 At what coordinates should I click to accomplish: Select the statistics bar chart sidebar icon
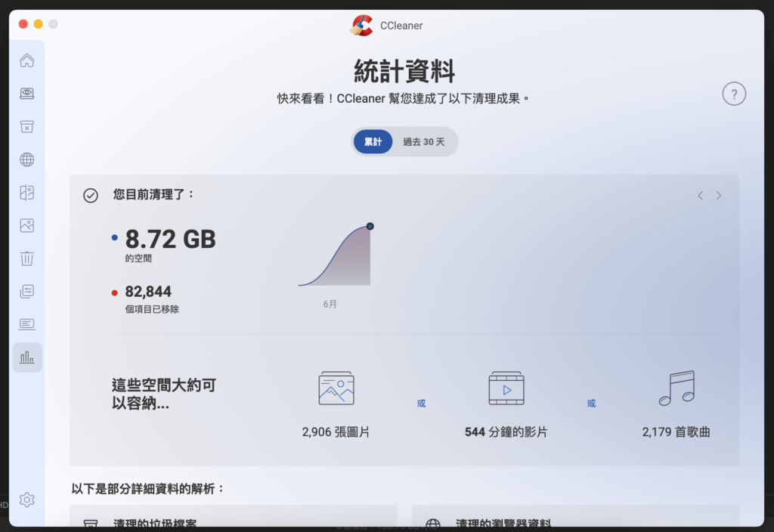tap(27, 357)
